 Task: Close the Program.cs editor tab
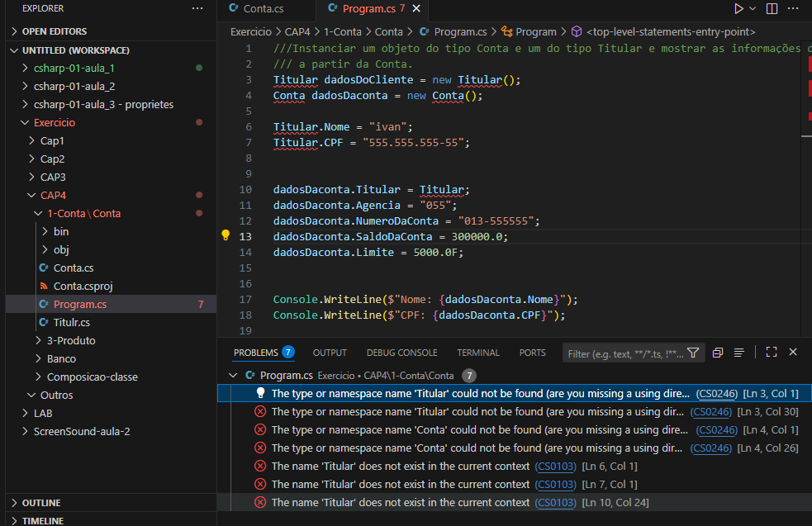tap(415, 9)
